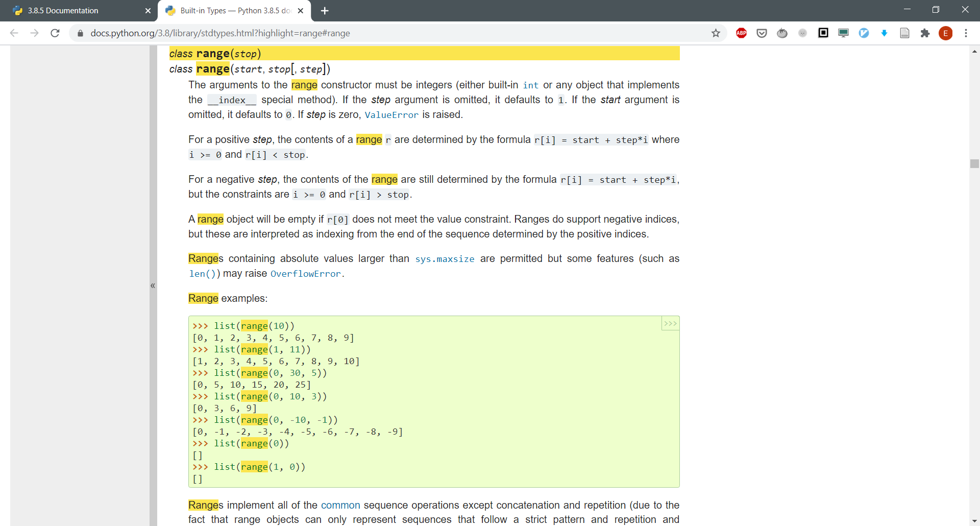Screen dimensions: 980x526
Task: Click the range(start, stop[, step]) signature
Action: tap(250, 69)
